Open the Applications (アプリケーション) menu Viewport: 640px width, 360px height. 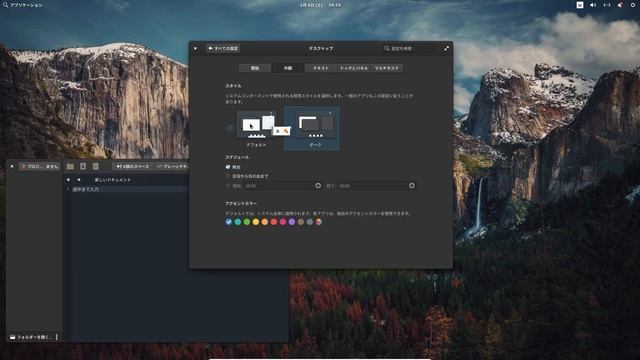(22, 5)
